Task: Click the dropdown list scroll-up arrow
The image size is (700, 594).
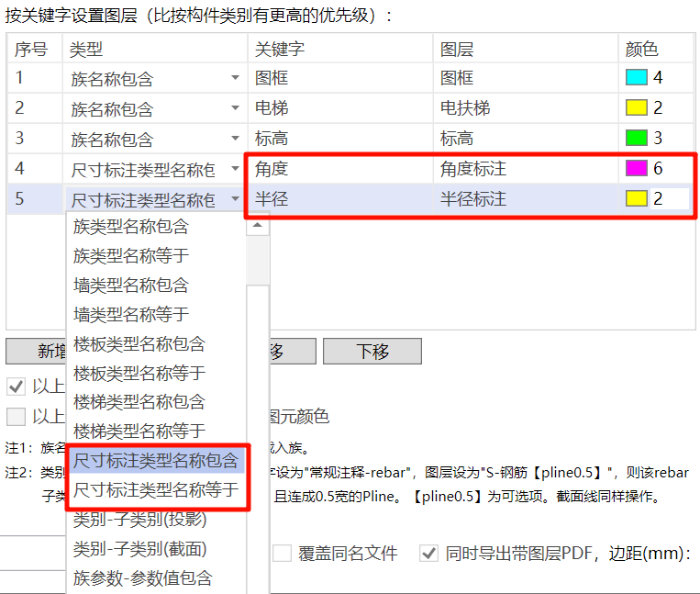Action: [x=258, y=225]
